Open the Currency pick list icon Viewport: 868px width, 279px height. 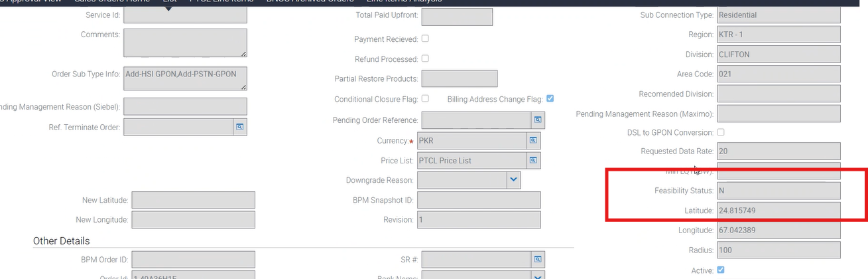click(x=533, y=141)
